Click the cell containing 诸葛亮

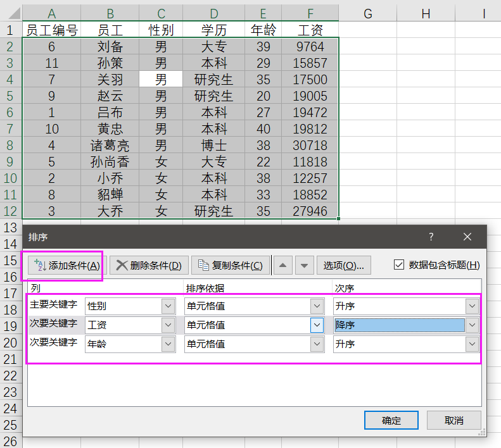pyautogui.click(x=110, y=145)
